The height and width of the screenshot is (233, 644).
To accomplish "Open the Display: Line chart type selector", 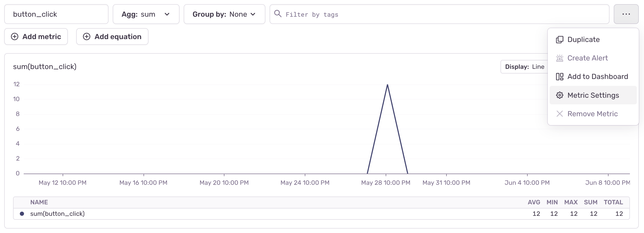I will (x=524, y=67).
